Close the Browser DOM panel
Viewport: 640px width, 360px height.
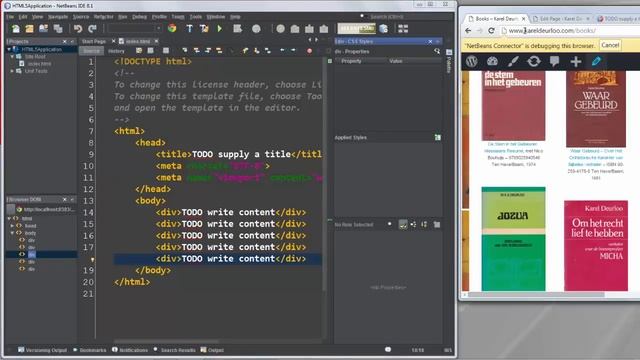point(64,200)
